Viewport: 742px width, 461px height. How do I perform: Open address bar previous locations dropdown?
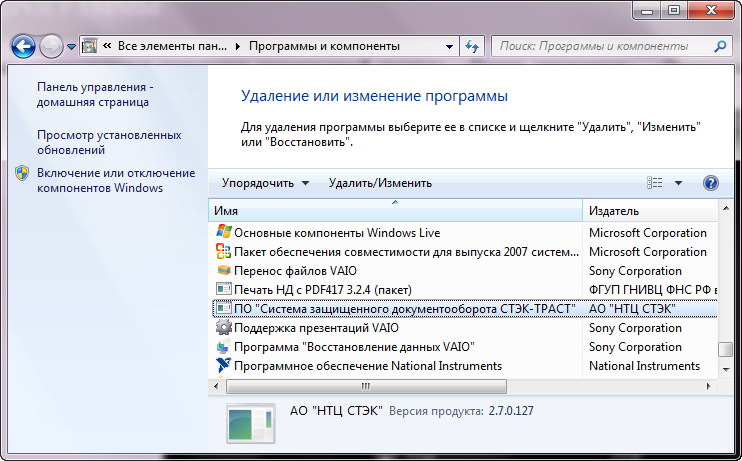click(449, 46)
